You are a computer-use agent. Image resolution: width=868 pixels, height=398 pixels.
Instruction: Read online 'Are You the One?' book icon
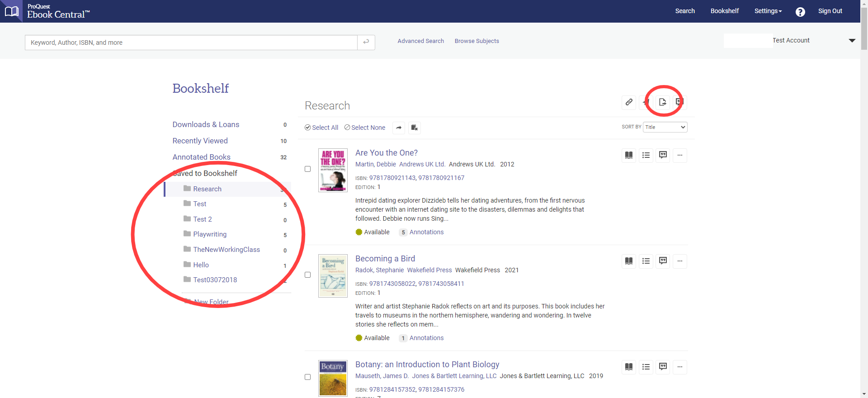click(629, 156)
